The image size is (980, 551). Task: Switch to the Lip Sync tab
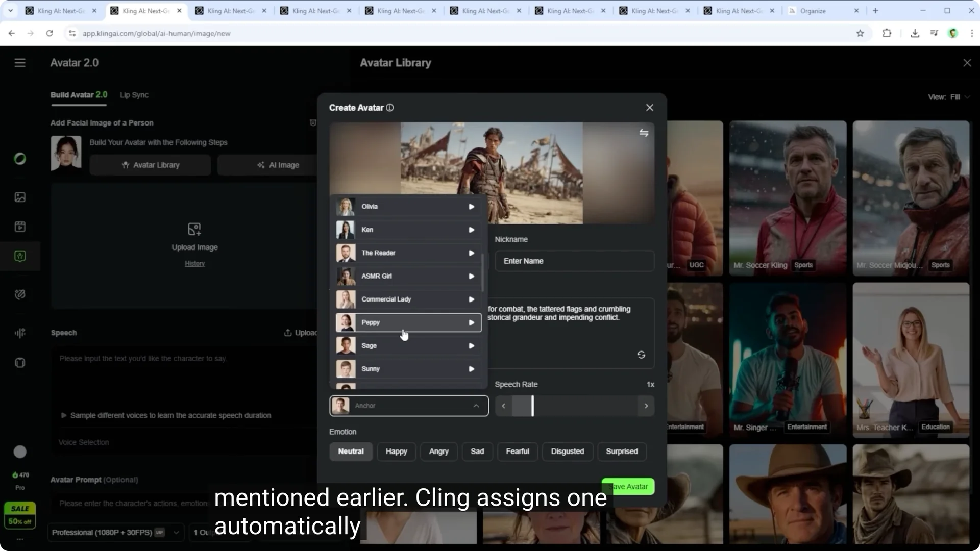click(134, 95)
